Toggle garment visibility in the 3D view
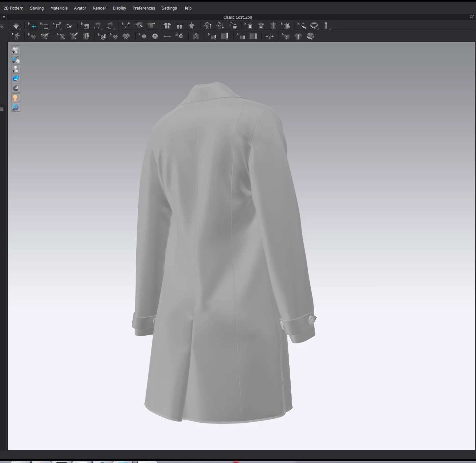Image resolution: width=476 pixels, height=463 pixels. [x=15, y=50]
